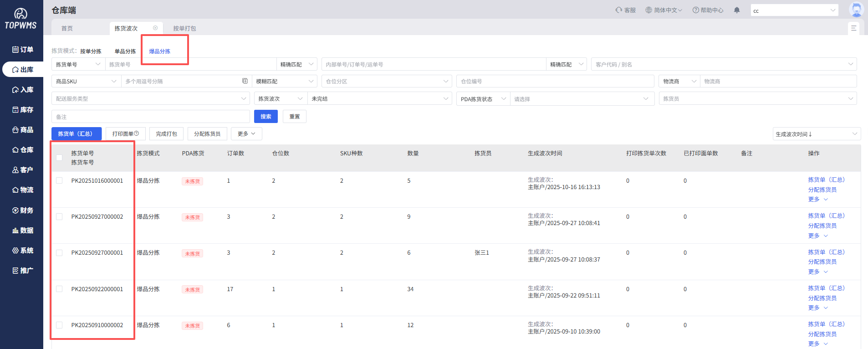The height and width of the screenshot is (349, 868).
Task: Select checkbox for PK20250922000001
Action: [x=59, y=289]
